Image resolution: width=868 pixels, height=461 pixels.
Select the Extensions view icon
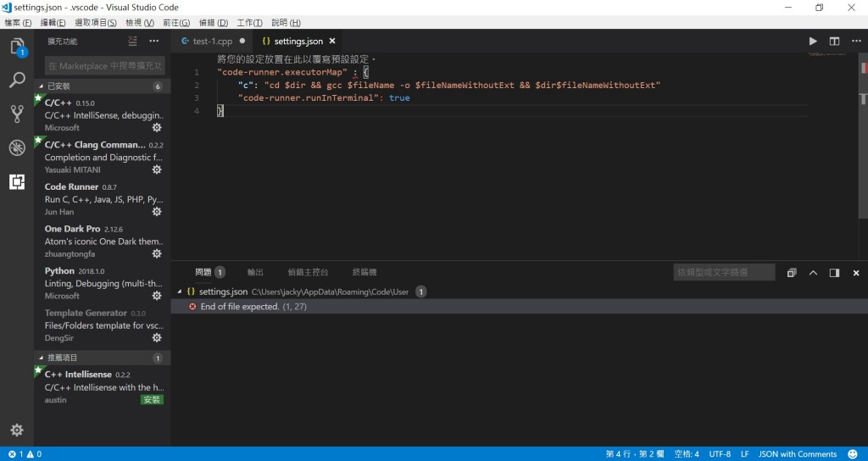(x=17, y=181)
